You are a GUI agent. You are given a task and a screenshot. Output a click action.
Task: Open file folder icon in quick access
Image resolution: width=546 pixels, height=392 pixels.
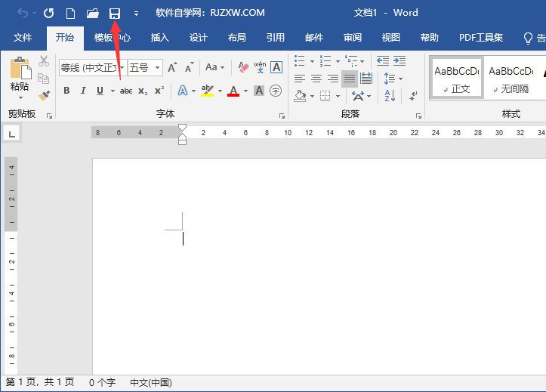point(93,14)
